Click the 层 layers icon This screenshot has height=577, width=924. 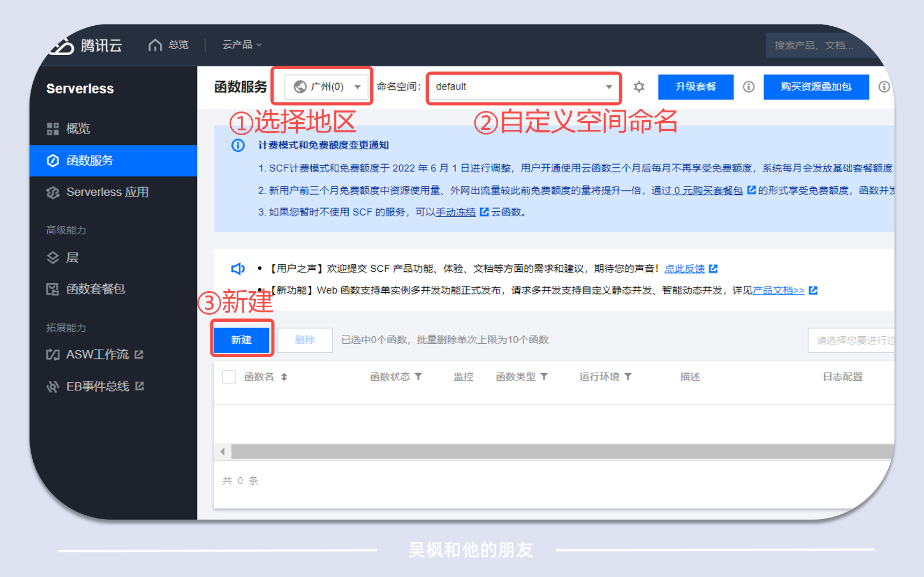point(53,258)
